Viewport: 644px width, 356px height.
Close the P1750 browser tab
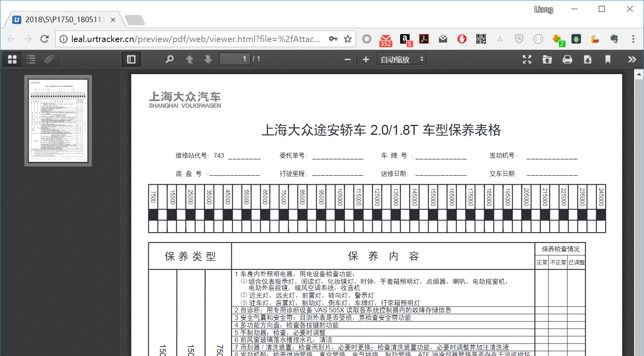(x=113, y=20)
